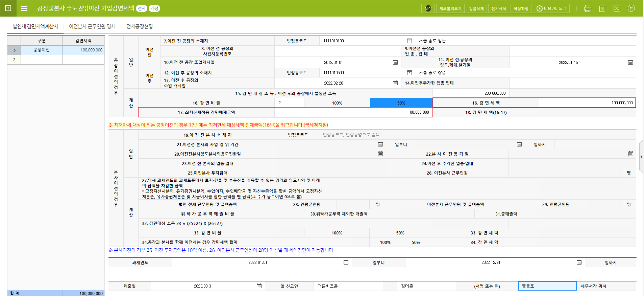This screenshot has width=644, height=296.
Task: Open calendar for 22.본사이전등기일
Action: click(x=630, y=154)
